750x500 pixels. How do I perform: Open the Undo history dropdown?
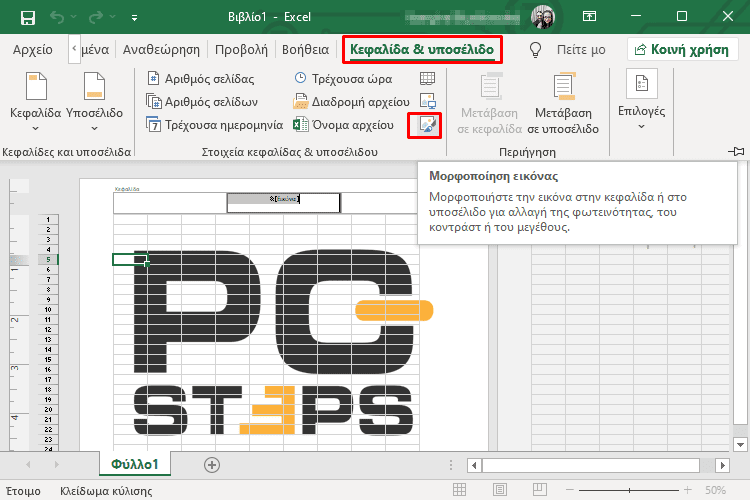click(x=73, y=17)
